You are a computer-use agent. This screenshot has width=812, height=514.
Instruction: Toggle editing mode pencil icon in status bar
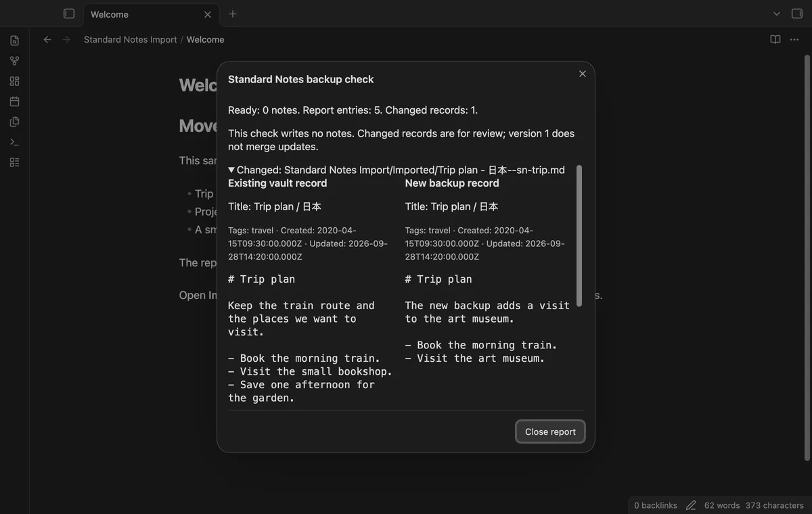tap(691, 505)
